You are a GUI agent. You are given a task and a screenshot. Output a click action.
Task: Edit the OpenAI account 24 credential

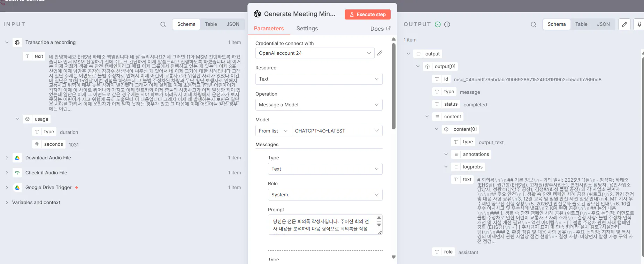tap(380, 53)
